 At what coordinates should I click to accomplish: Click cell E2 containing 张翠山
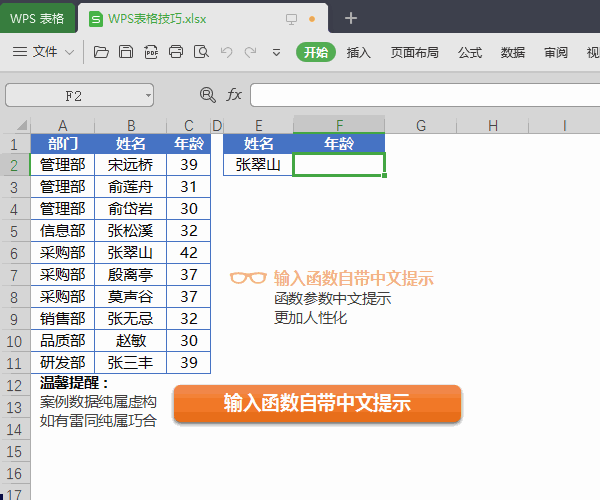coord(258,165)
